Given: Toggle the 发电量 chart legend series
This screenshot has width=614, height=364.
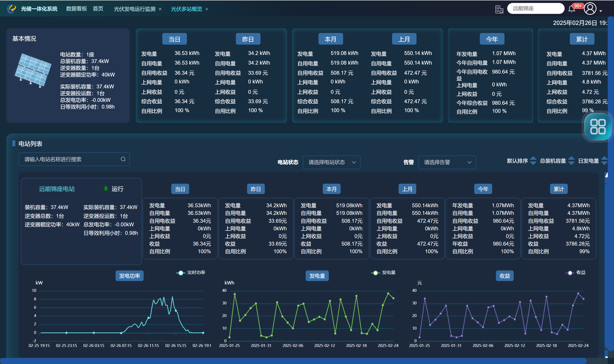Looking at the screenshot, I should click(384, 273).
